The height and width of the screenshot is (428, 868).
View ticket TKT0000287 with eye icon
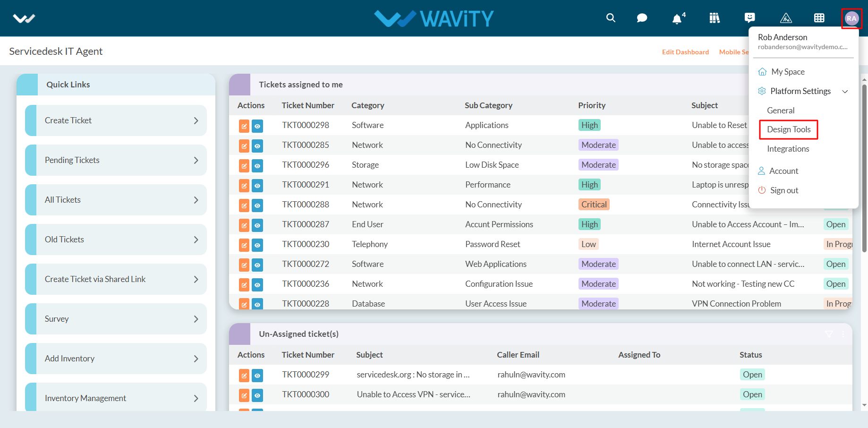coord(257,225)
